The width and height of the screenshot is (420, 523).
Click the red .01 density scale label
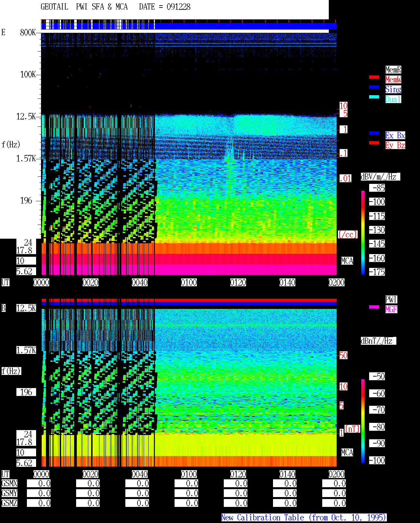[x=346, y=179]
